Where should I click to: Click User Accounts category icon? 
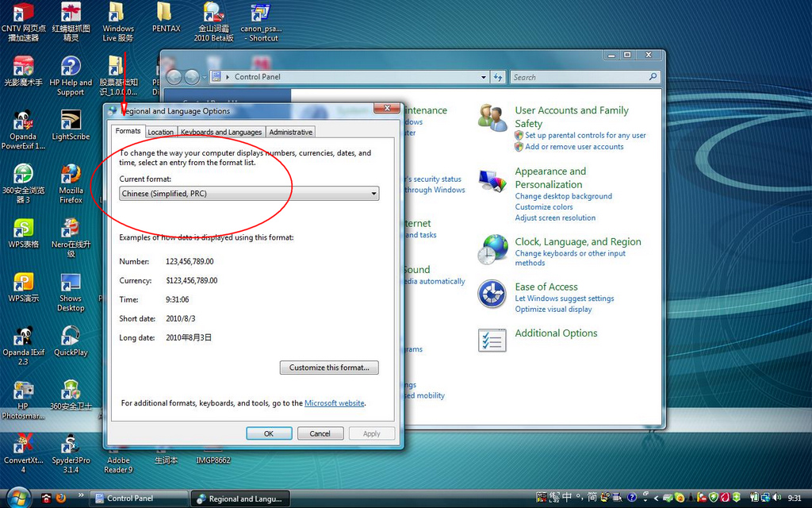coord(492,117)
